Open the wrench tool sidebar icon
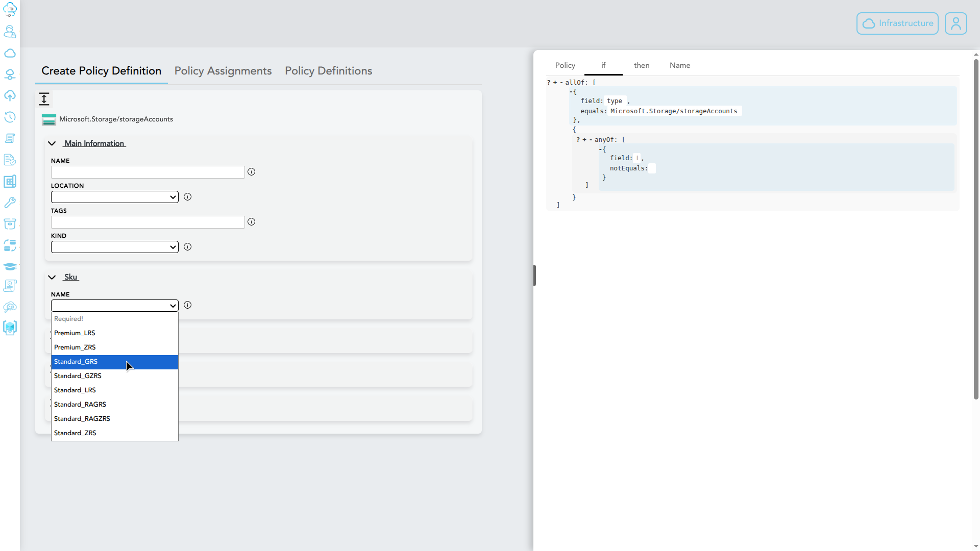980x551 pixels. tap(10, 203)
